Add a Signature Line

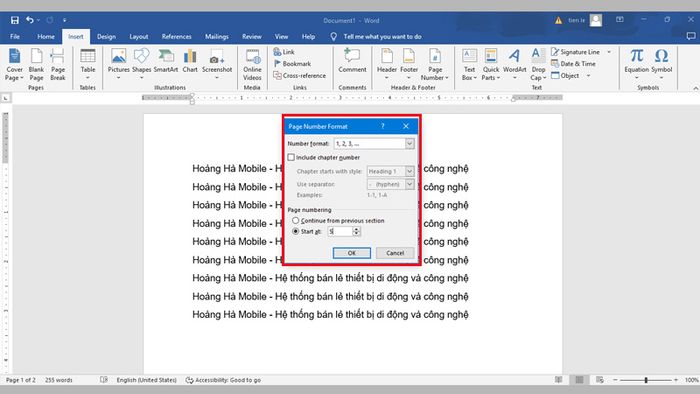[575, 52]
